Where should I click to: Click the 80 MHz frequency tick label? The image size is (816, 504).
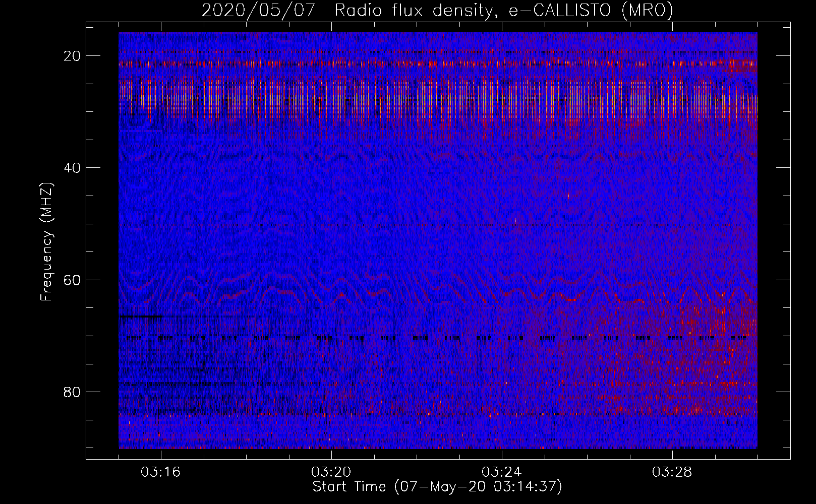click(73, 392)
